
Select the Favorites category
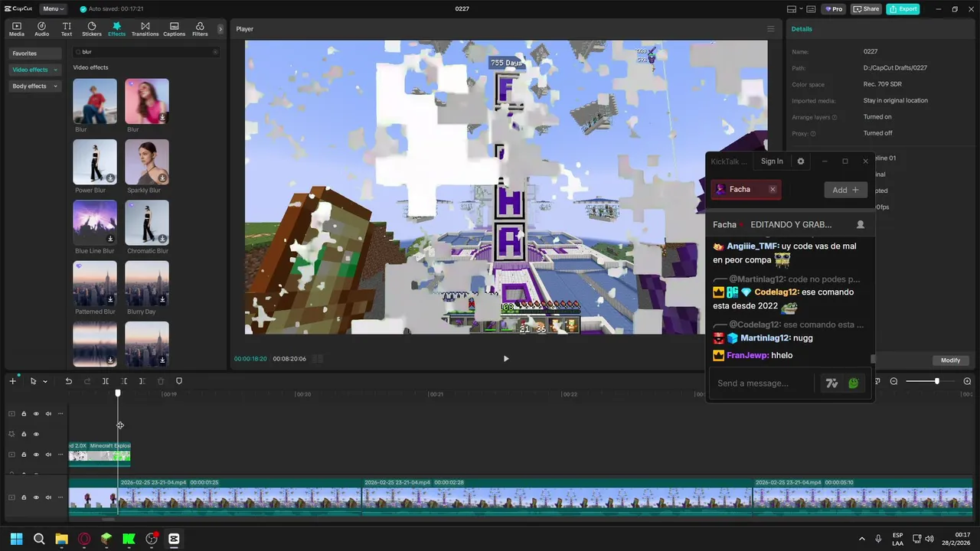click(x=34, y=54)
